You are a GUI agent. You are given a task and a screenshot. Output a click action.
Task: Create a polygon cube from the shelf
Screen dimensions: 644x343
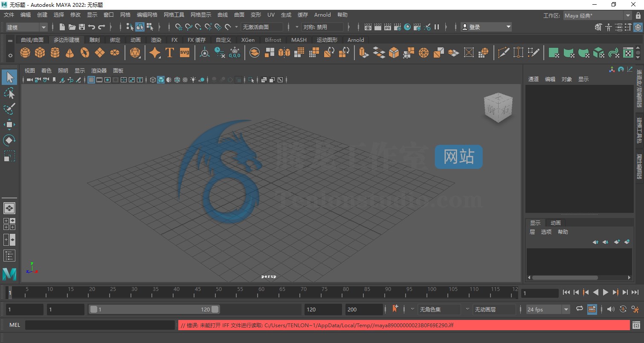click(40, 52)
